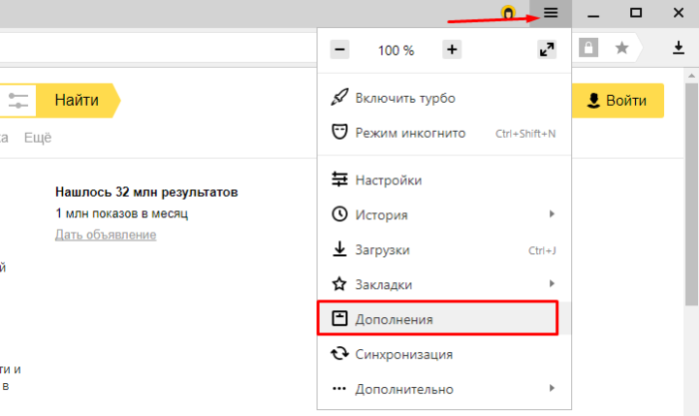This screenshot has height=416, width=699.
Task: Click the lock icon in address bar
Action: (588, 48)
